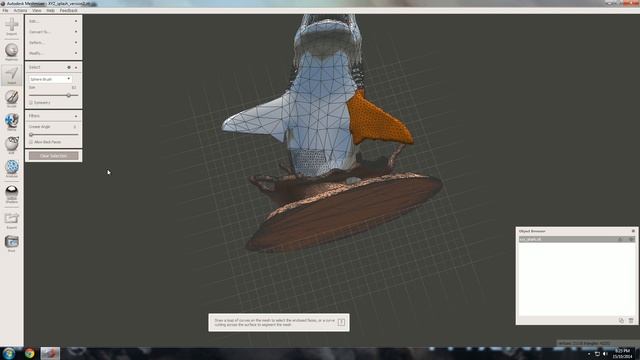640x360 pixels.
Task: Expand the Modify submenu
Action: 53,53
